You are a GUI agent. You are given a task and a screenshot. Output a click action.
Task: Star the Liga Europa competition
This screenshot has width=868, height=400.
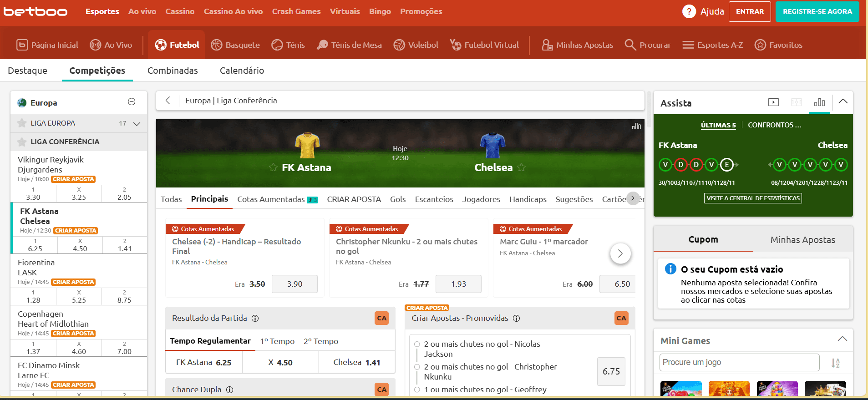(x=21, y=123)
